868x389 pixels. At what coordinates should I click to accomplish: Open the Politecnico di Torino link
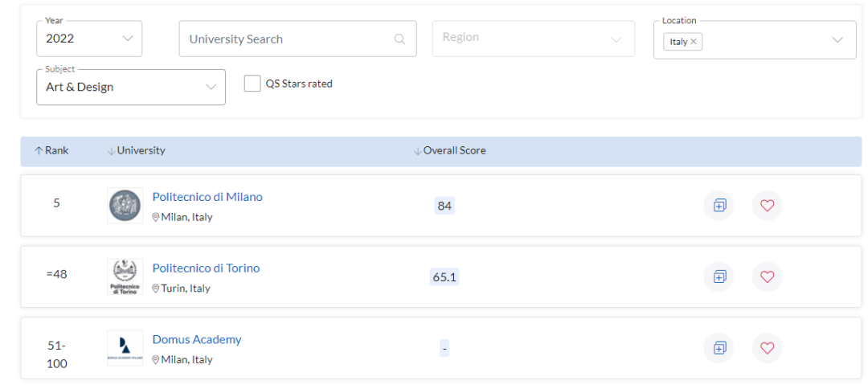tap(206, 268)
